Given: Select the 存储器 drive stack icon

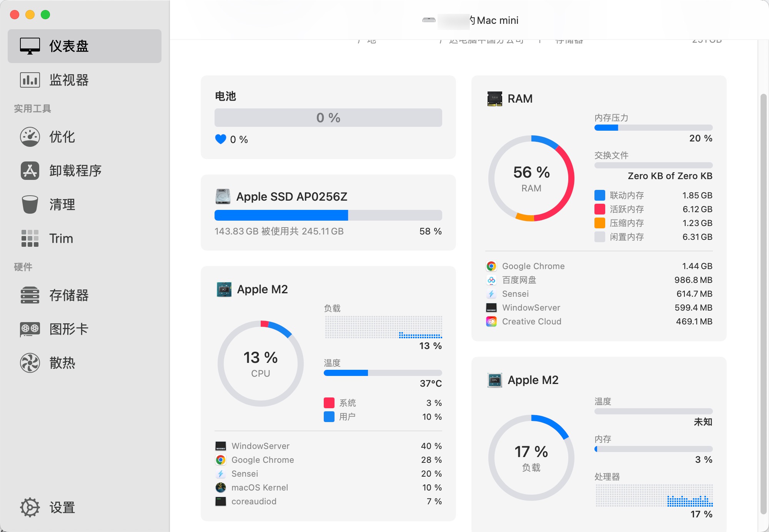Looking at the screenshot, I should 30,295.
